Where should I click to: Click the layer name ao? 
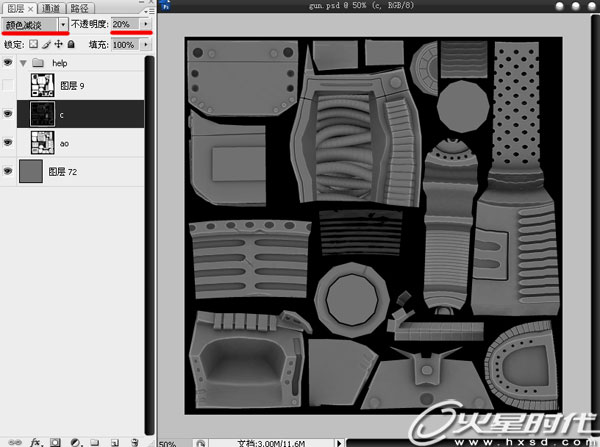(x=64, y=144)
